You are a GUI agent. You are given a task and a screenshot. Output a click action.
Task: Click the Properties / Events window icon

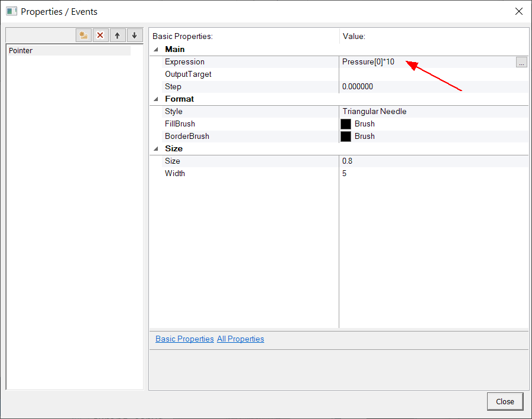pos(11,11)
